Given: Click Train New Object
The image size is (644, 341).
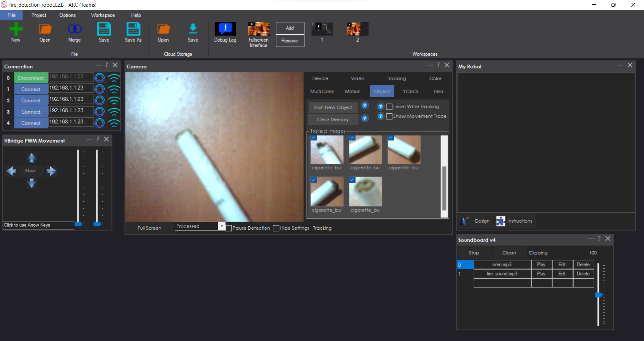Looking at the screenshot, I should pos(332,107).
